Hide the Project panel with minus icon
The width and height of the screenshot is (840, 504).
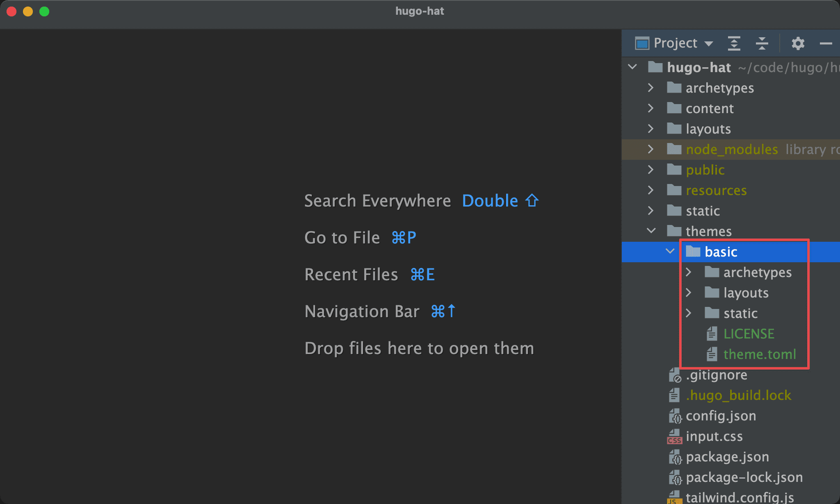[826, 43]
